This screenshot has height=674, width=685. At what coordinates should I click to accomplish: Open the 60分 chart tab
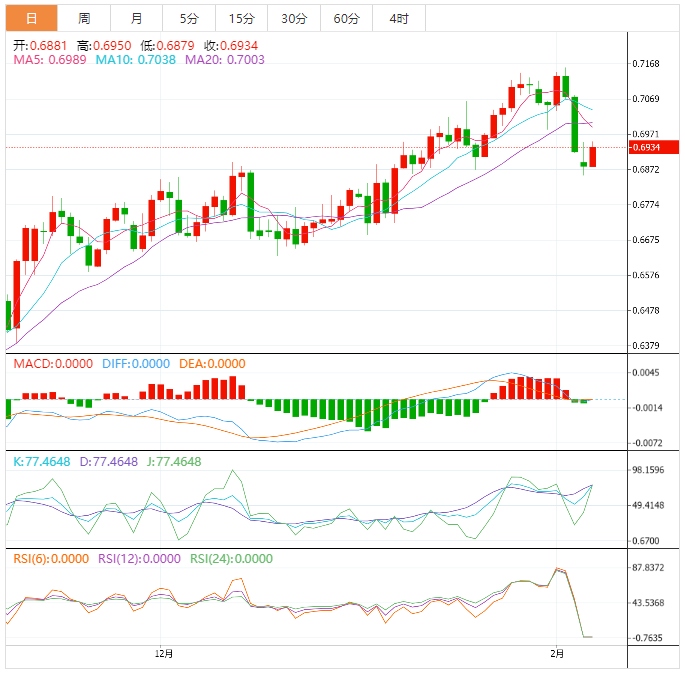tap(346, 18)
